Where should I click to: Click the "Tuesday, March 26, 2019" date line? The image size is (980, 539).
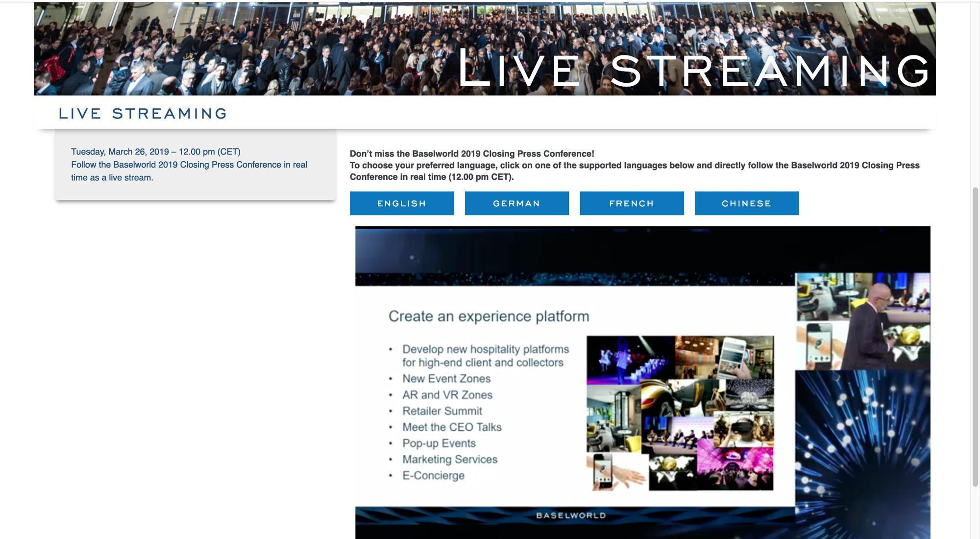pyautogui.click(x=156, y=152)
